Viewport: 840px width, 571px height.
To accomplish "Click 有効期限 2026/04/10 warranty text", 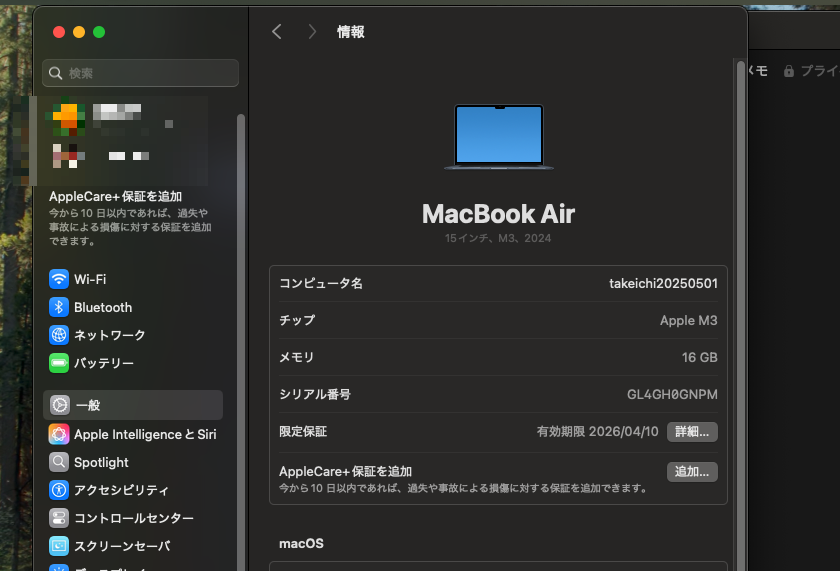I will (x=597, y=432).
